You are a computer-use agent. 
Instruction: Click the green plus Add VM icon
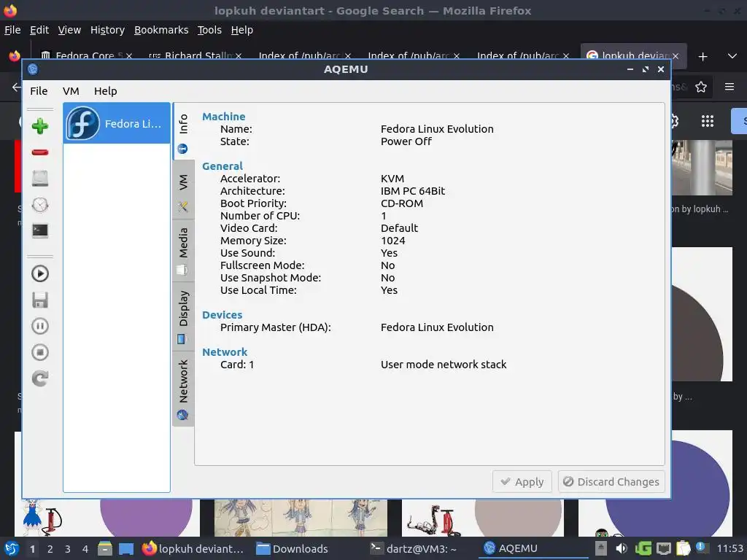coord(40,126)
